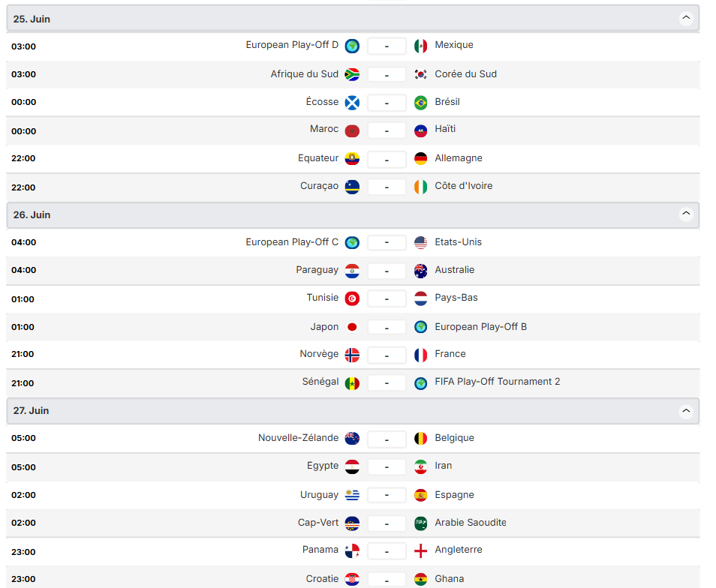Open the Nouvelle-Zélande team link

coord(298,438)
